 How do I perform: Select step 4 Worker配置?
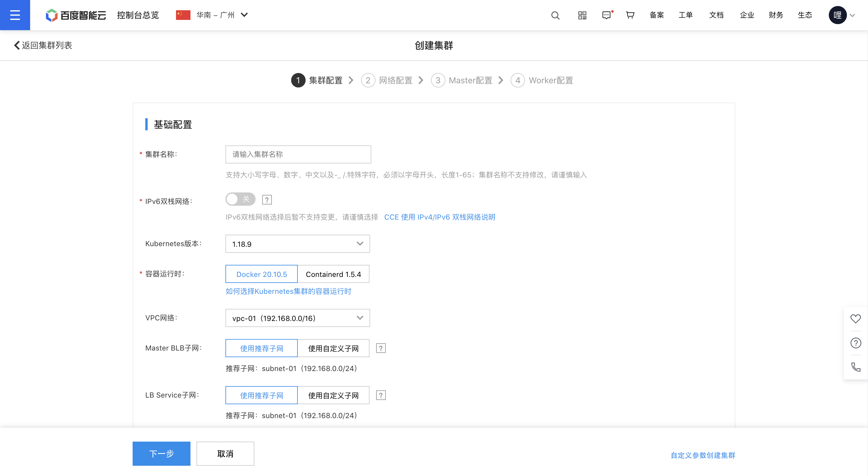542,80
